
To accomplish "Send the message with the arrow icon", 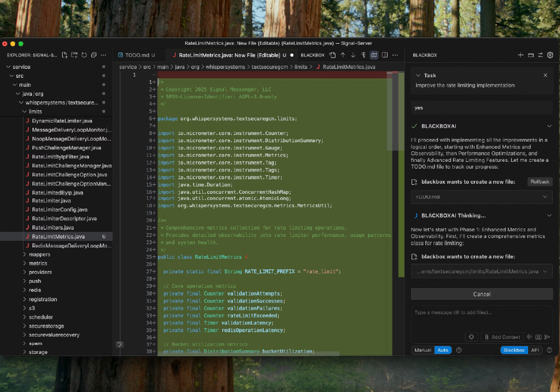I will (548, 337).
